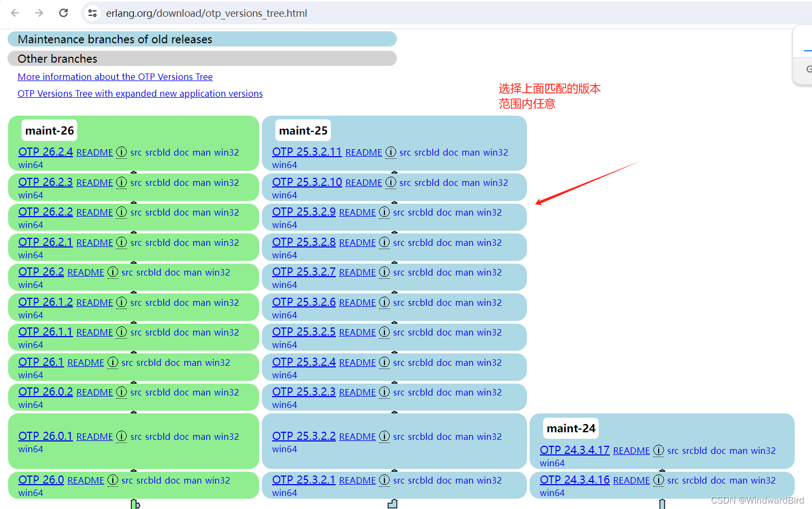Download src archive for OTP 26.2.1
The height and width of the screenshot is (509, 812).
point(136,243)
